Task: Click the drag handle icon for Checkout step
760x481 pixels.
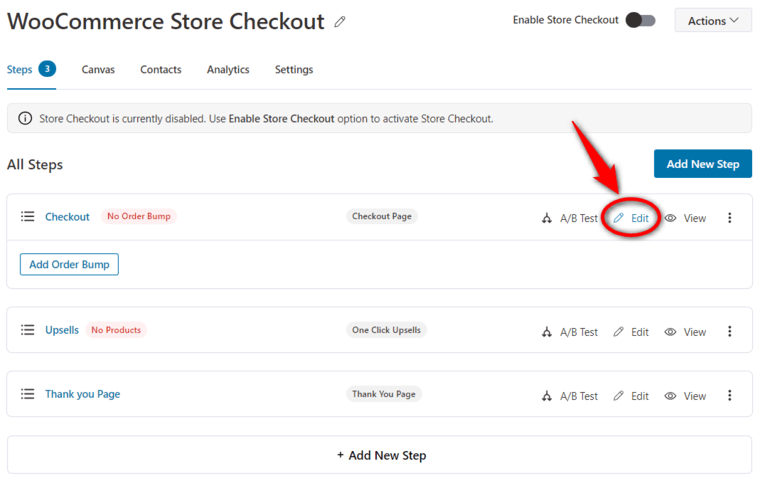Action: tap(28, 216)
